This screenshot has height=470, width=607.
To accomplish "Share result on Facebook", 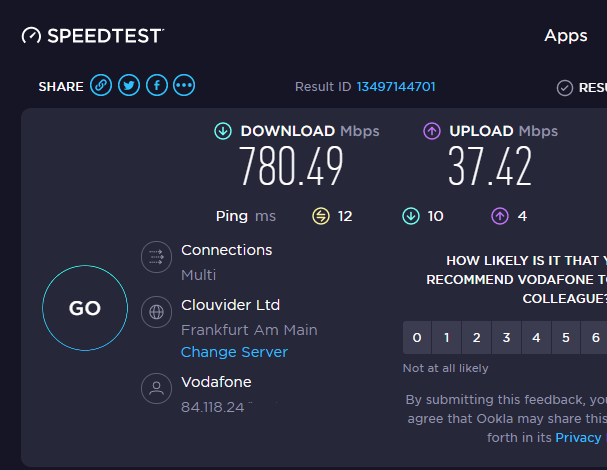I will 157,85.
